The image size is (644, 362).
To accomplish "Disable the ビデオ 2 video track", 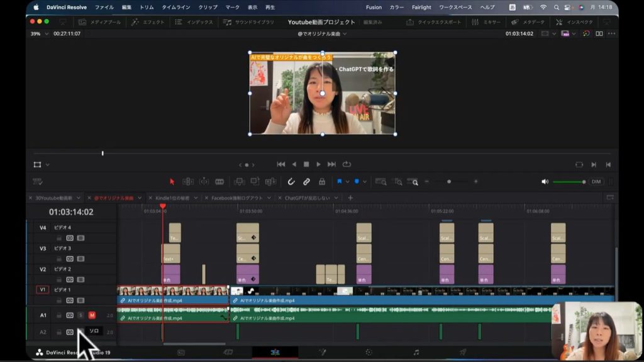I will coord(80,280).
